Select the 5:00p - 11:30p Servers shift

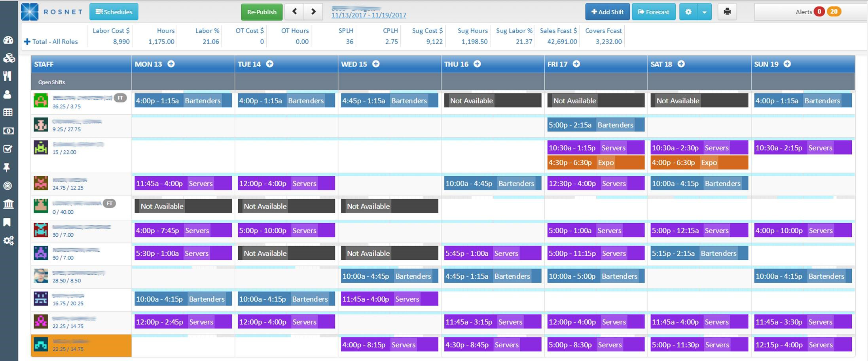[699, 345]
